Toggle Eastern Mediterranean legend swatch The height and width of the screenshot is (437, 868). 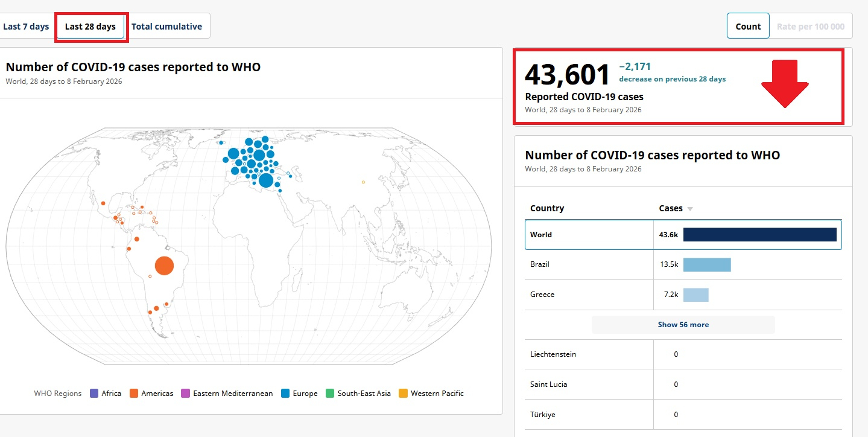click(x=185, y=394)
